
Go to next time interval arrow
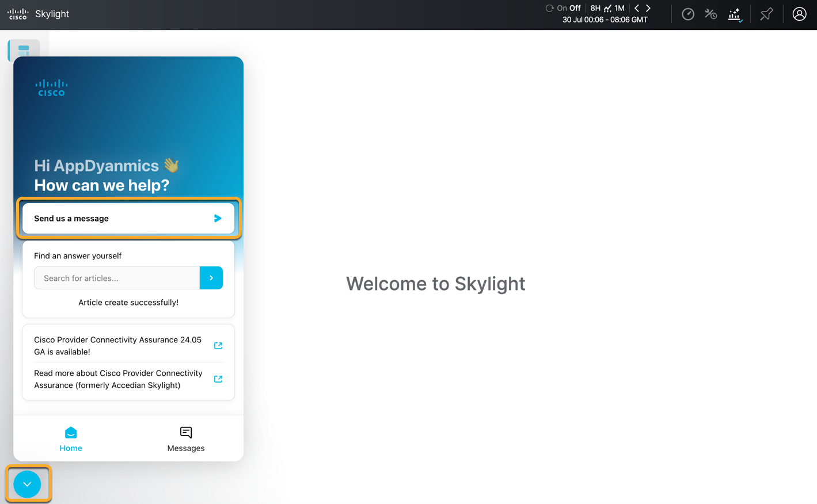click(x=648, y=8)
